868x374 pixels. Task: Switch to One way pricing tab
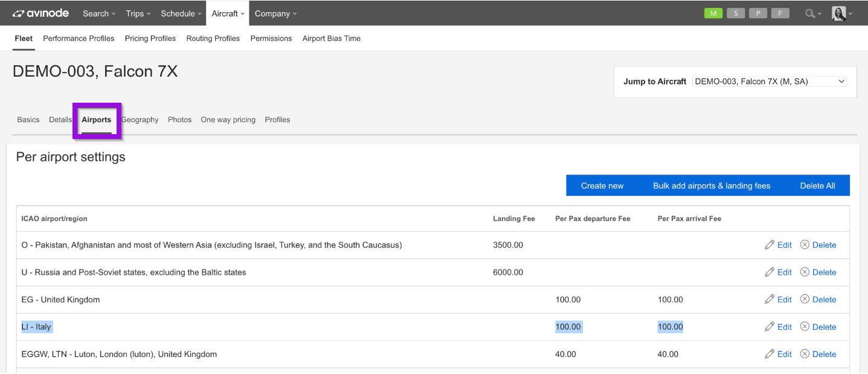coord(228,120)
